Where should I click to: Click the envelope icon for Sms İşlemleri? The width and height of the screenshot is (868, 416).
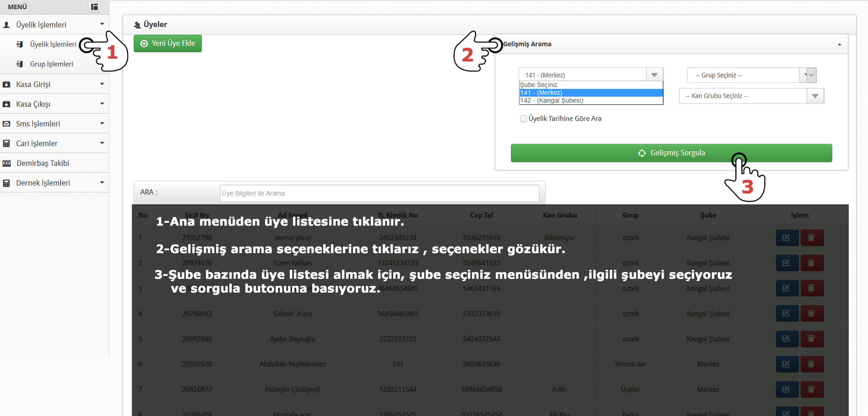(6, 124)
